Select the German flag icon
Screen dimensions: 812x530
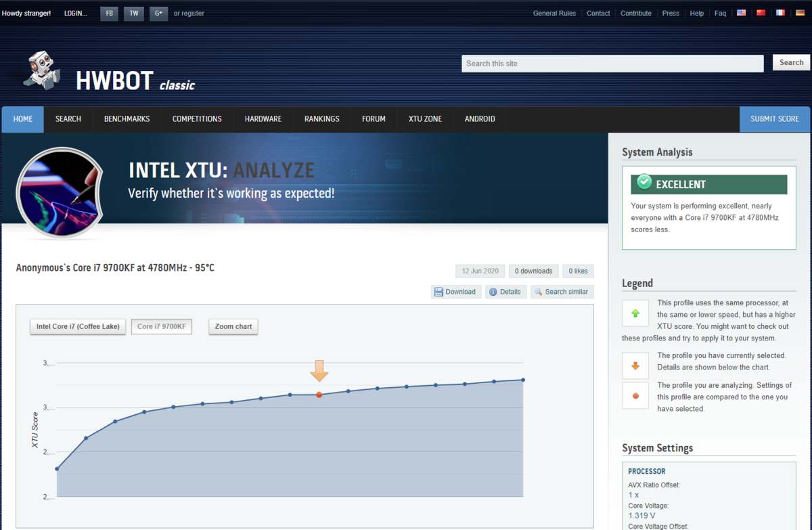click(800, 13)
